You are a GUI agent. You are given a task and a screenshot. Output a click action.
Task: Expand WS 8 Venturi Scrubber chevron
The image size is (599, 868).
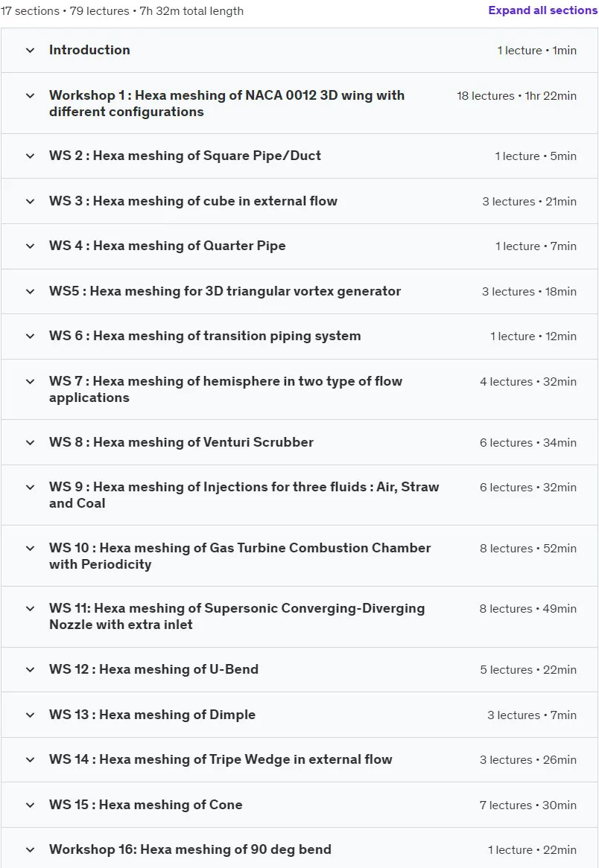point(31,443)
